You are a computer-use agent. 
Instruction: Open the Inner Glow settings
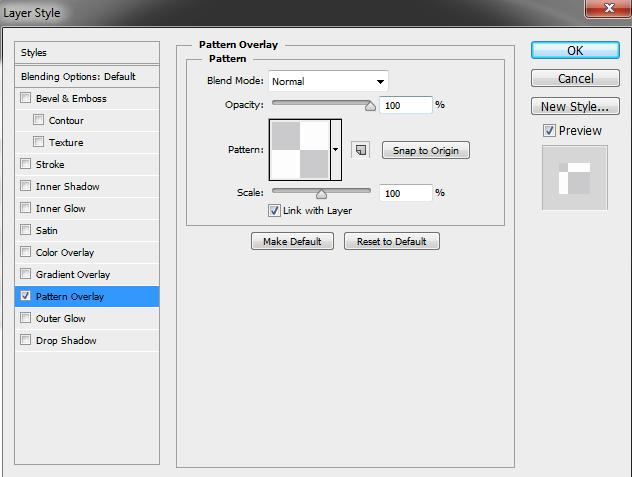click(60, 208)
